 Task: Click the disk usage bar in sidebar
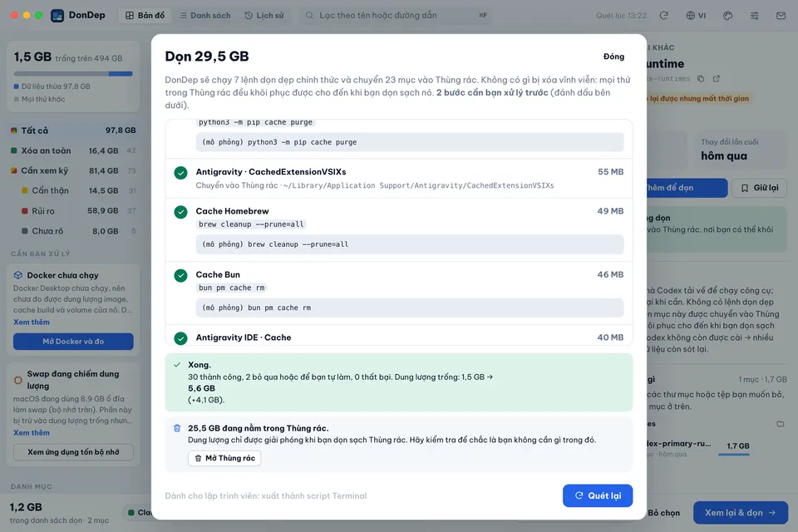click(x=73, y=74)
